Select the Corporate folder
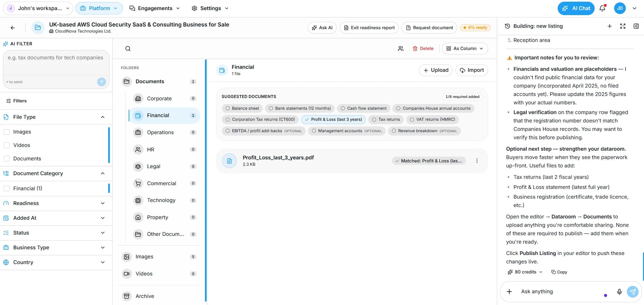 click(165, 99)
